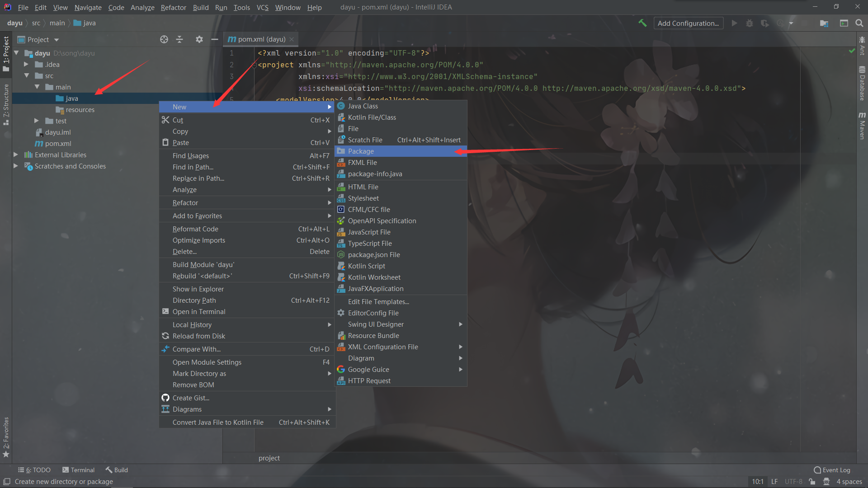Close the pom.xml (dayu) editor tab
This screenshot has width=868, height=488.
tap(292, 39)
